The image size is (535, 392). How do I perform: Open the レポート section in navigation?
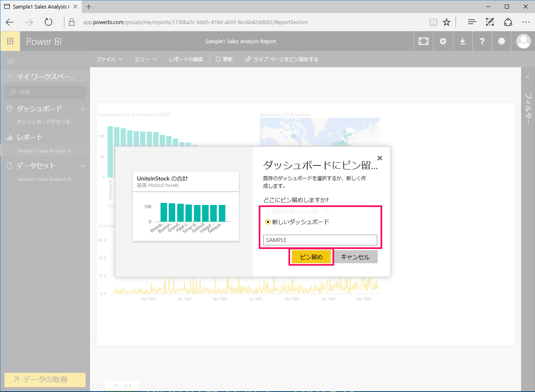[29, 137]
